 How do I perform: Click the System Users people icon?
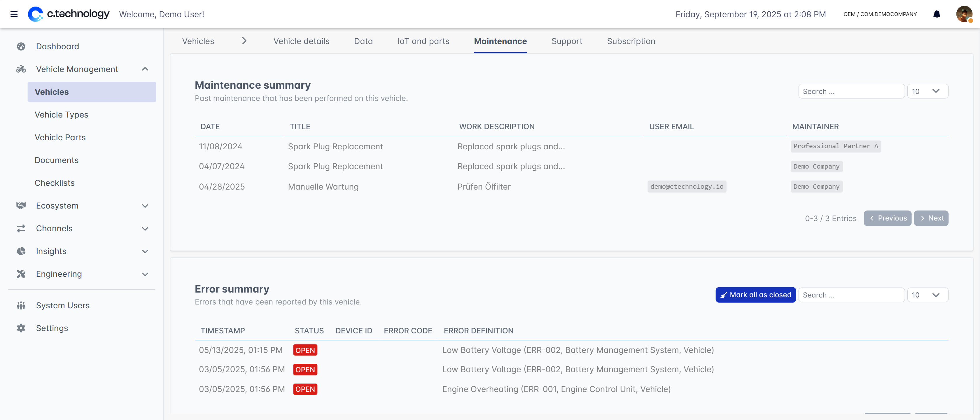[x=21, y=305]
